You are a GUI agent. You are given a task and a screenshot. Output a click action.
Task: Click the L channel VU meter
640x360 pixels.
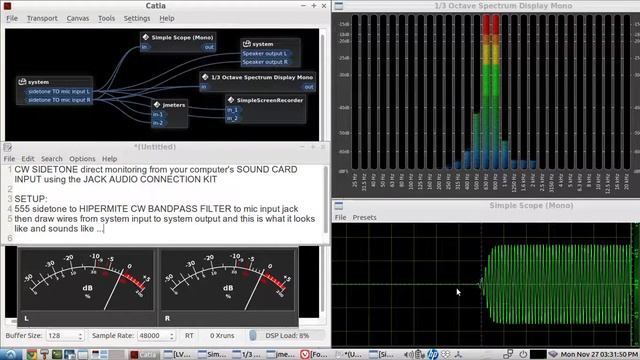point(87,280)
